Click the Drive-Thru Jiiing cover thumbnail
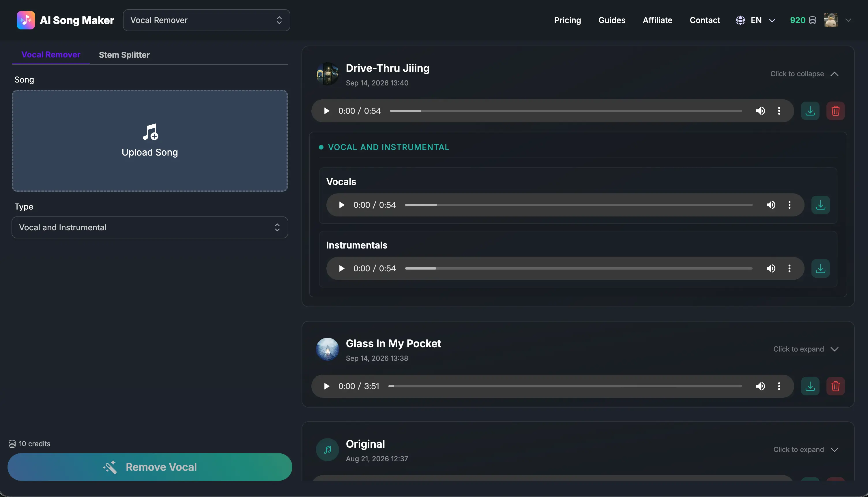The width and height of the screenshot is (868, 497). 328,74
